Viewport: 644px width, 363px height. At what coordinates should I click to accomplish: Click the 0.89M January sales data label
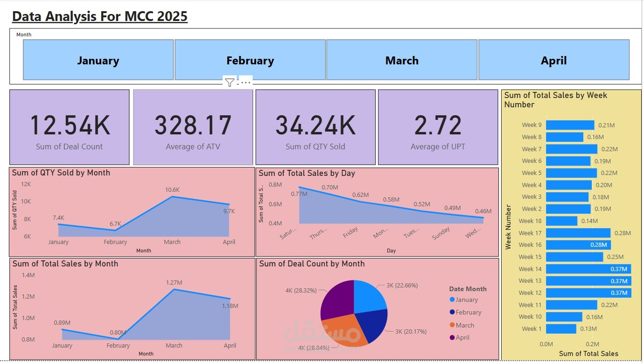point(62,322)
